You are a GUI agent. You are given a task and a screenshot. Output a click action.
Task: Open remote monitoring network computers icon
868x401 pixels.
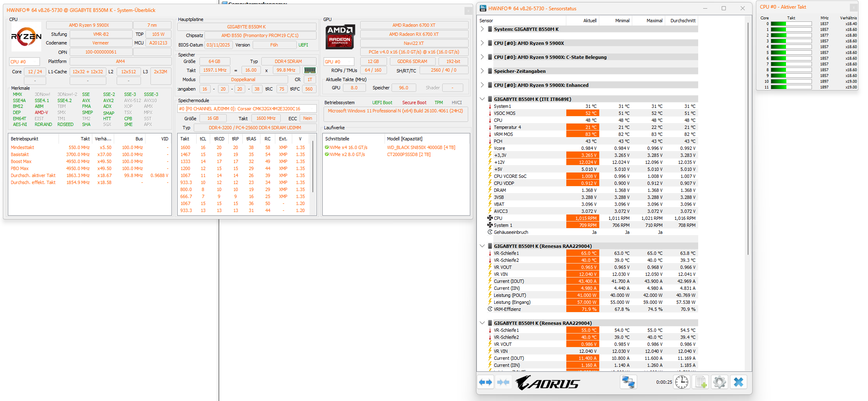pos(629,382)
